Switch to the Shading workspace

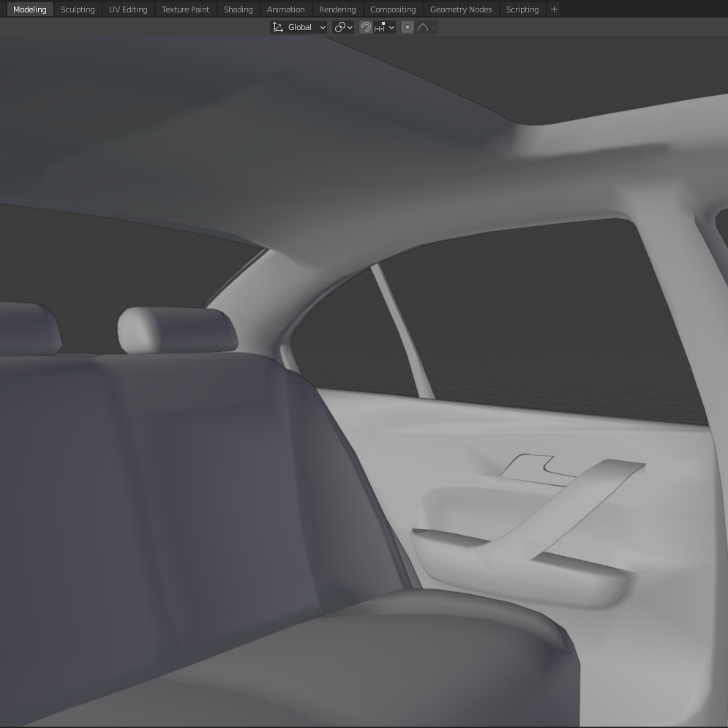(239, 10)
